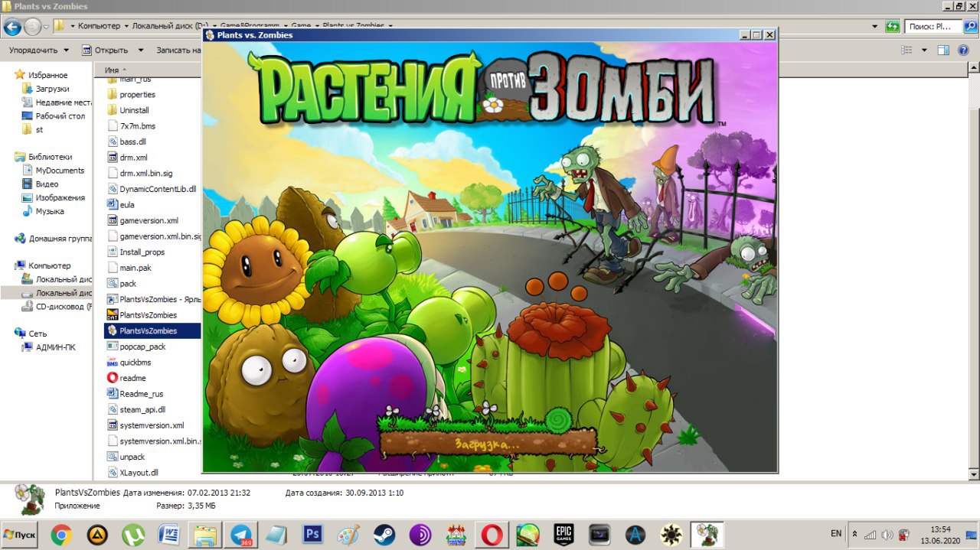Select the CD-дисковод drive in navigation pane
The height and width of the screenshot is (550, 980).
pyautogui.click(x=57, y=307)
